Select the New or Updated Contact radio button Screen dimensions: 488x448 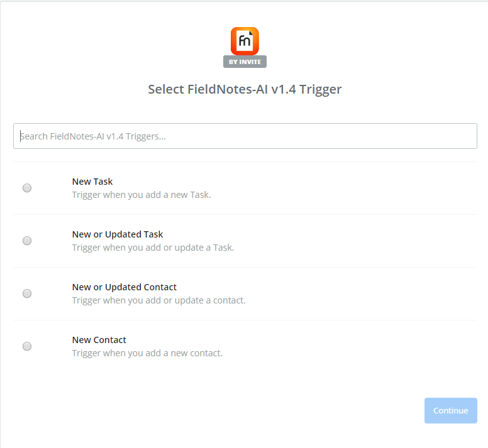click(27, 294)
